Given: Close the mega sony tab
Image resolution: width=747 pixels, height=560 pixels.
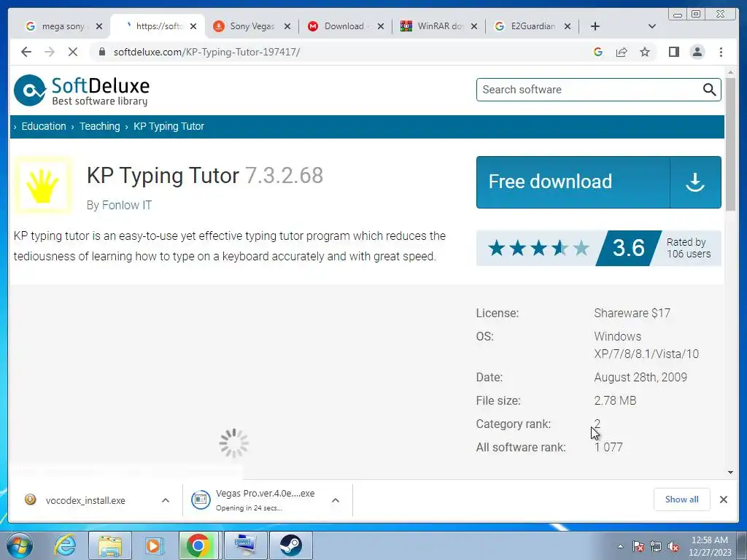Looking at the screenshot, I should (x=99, y=26).
